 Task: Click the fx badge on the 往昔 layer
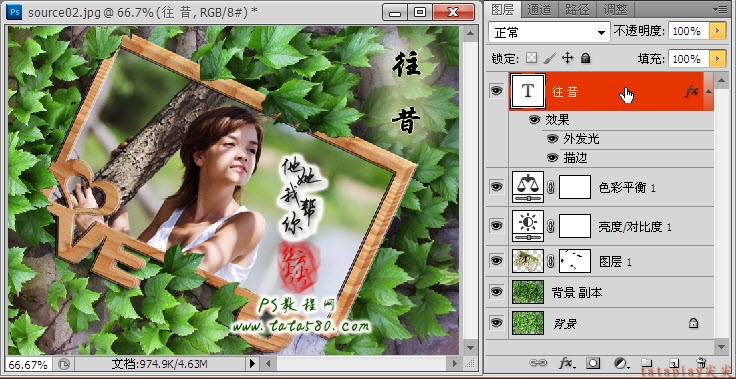(691, 92)
